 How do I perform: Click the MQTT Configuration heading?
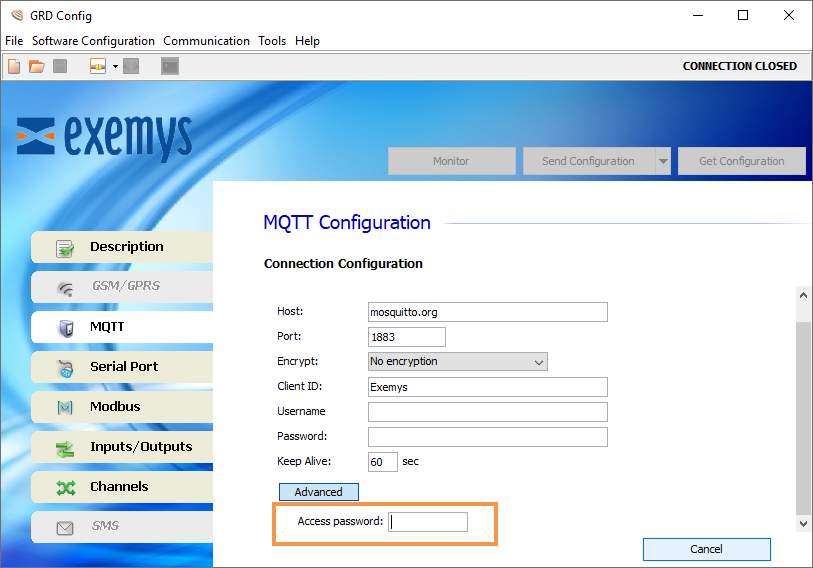[x=347, y=223]
